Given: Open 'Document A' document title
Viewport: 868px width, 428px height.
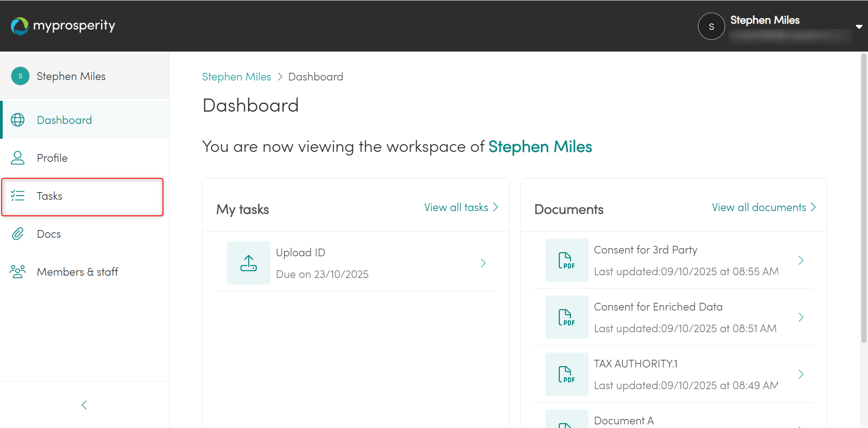Looking at the screenshot, I should tap(624, 421).
